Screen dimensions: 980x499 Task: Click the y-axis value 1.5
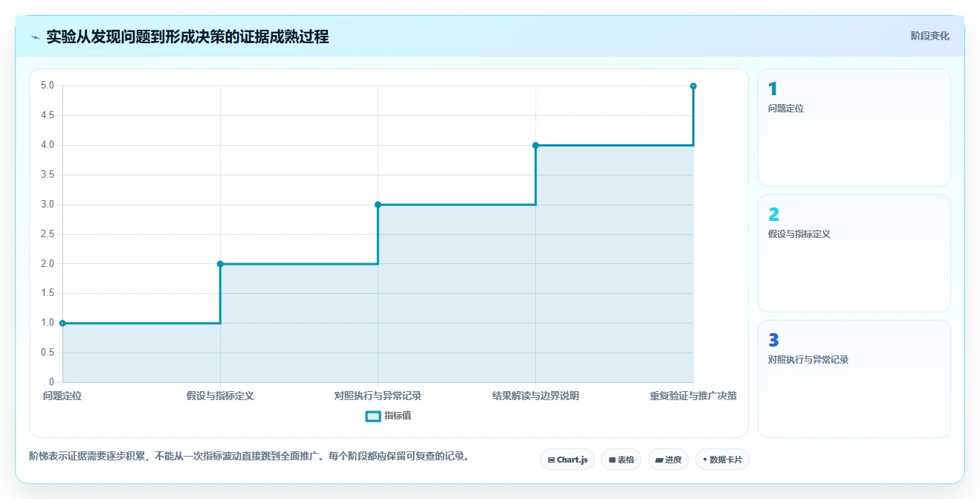48,294
